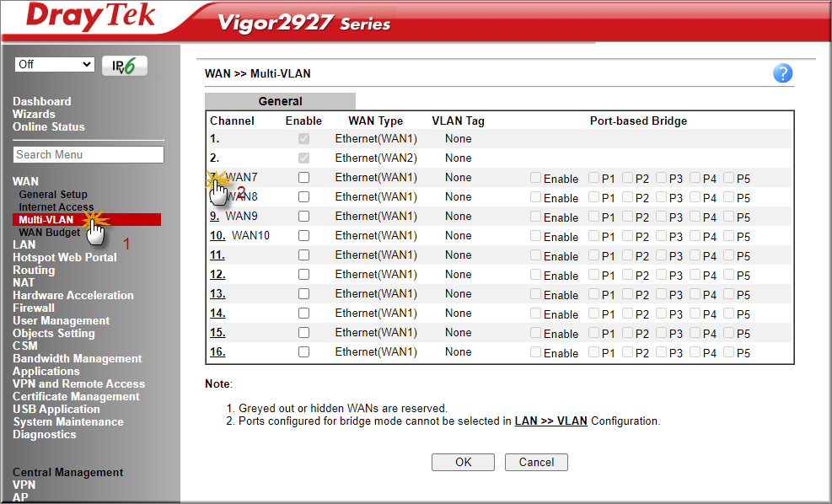
Task: Expand the LAN menu
Action: (x=24, y=244)
